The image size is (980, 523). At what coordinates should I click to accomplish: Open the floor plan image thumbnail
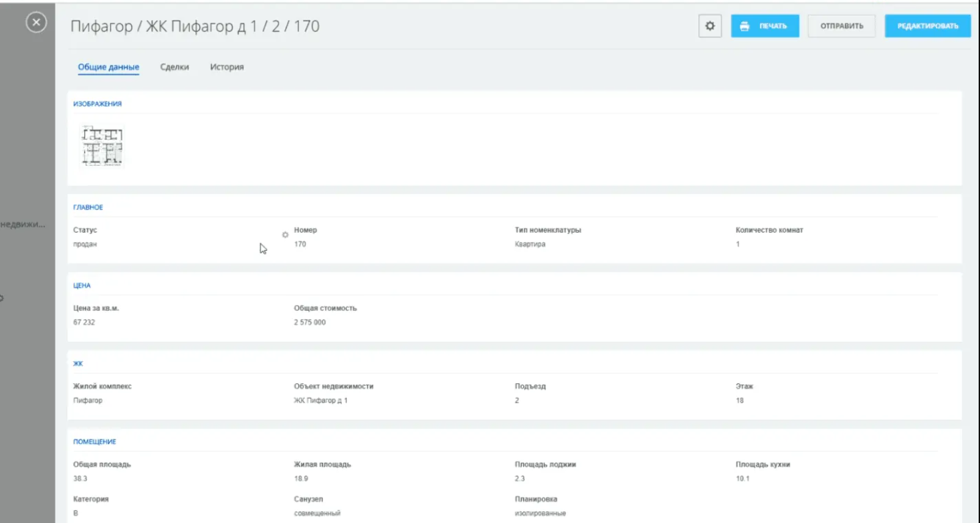pyautogui.click(x=102, y=145)
